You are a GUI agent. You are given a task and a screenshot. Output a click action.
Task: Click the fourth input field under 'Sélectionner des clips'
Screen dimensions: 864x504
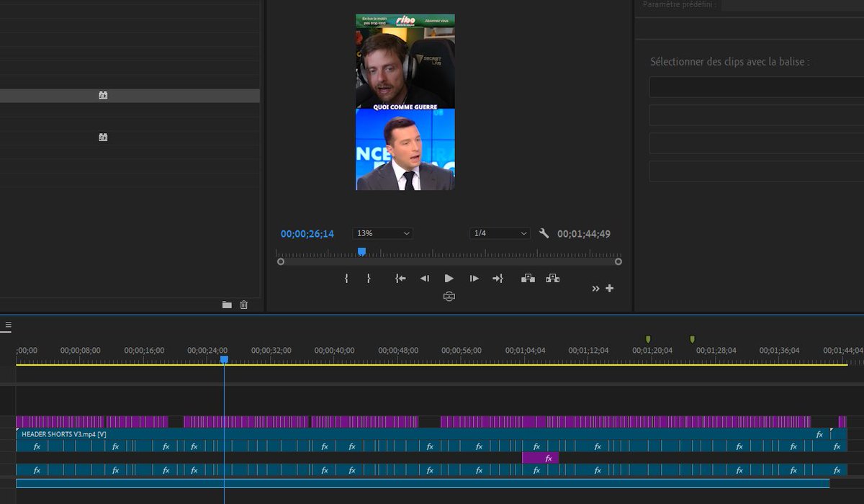(x=757, y=171)
